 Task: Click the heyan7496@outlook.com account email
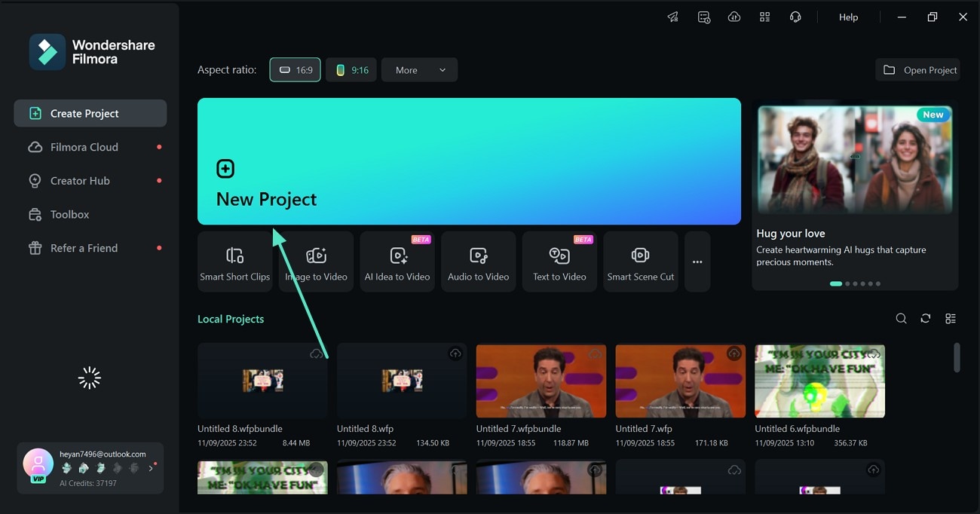point(103,454)
